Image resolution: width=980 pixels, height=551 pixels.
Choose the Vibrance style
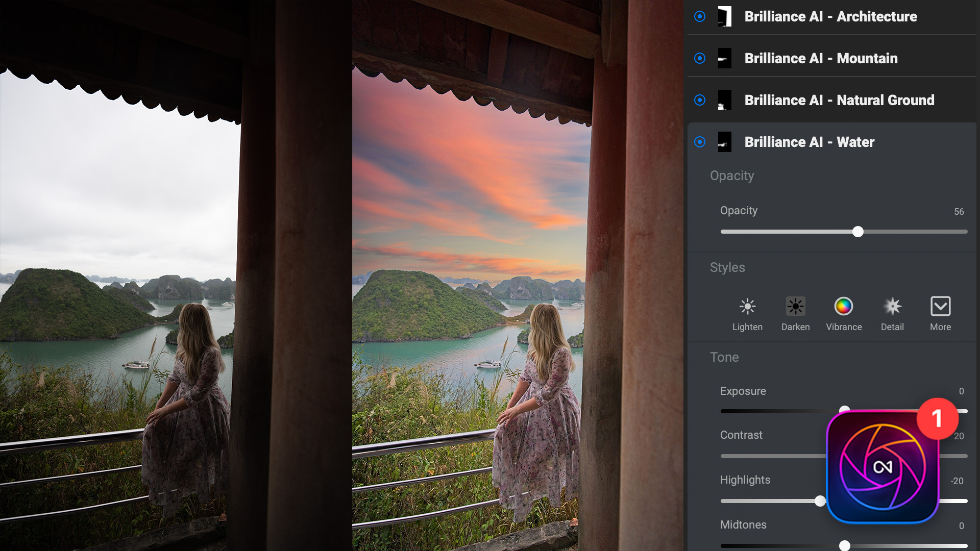tap(843, 306)
